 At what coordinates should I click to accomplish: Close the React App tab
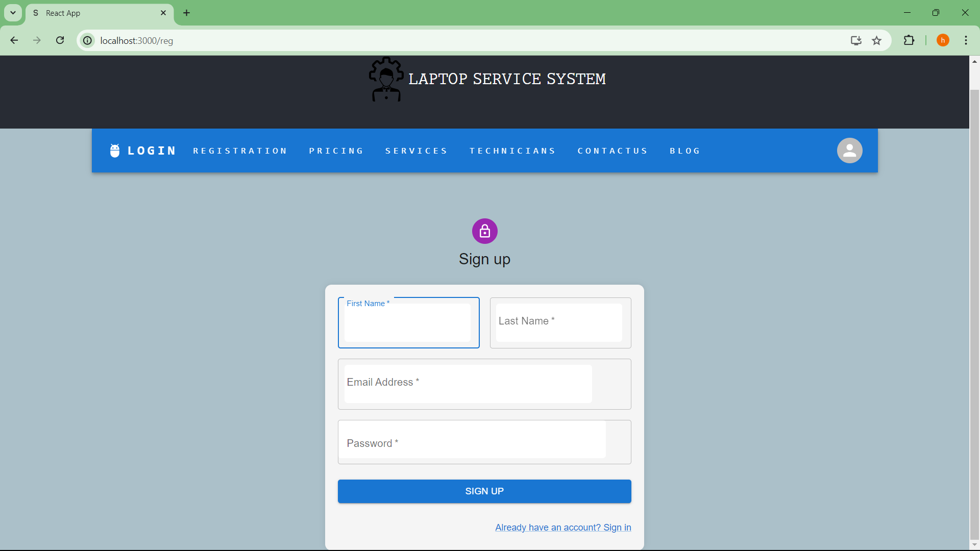pos(163,13)
